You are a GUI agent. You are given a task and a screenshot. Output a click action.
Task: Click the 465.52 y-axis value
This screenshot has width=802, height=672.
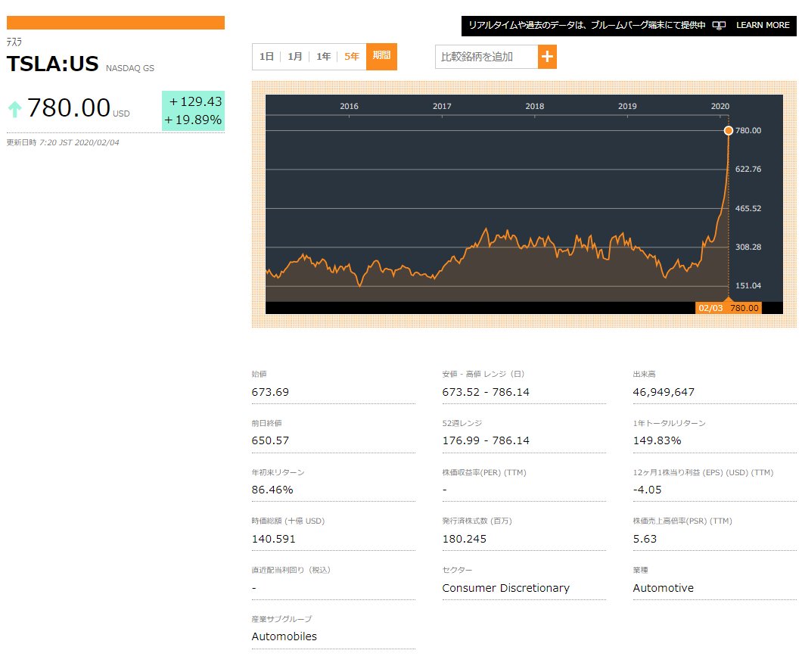pos(748,208)
